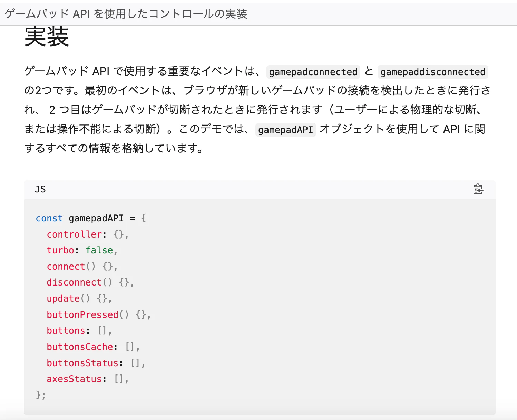Click the JS language label of code block
Screen dimensions: 517x420
coord(40,189)
